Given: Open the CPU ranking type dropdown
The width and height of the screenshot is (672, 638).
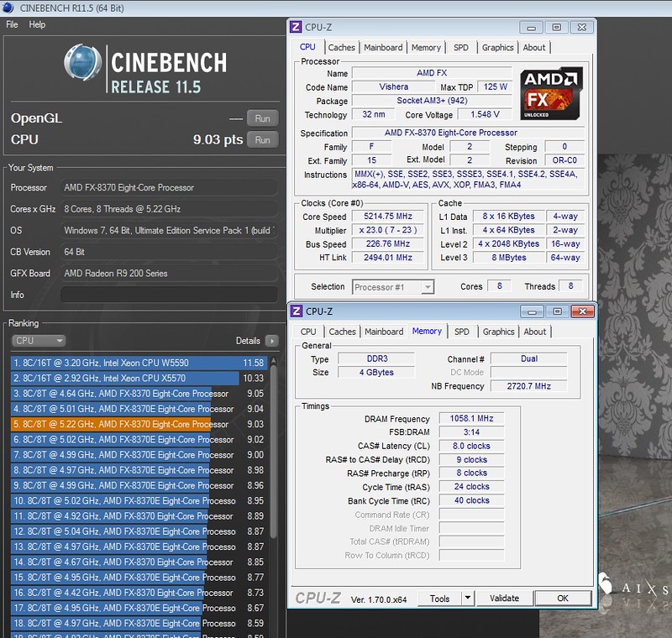Looking at the screenshot, I should tap(39, 341).
